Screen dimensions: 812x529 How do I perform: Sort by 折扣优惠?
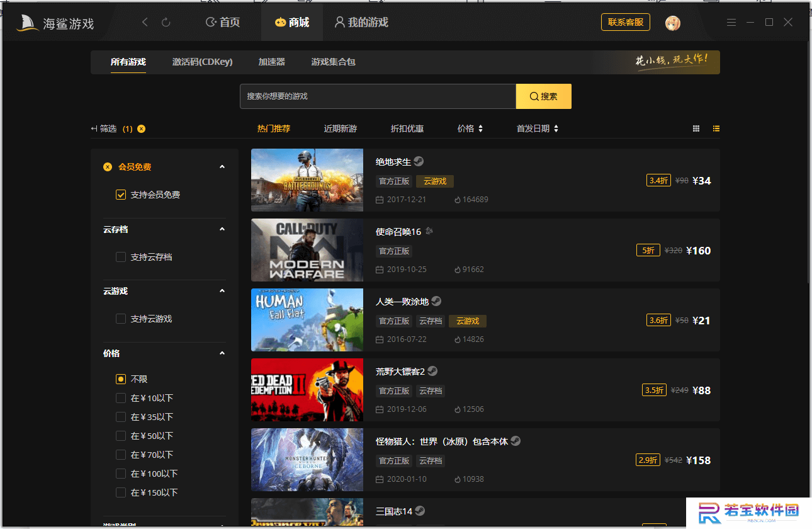pos(407,128)
